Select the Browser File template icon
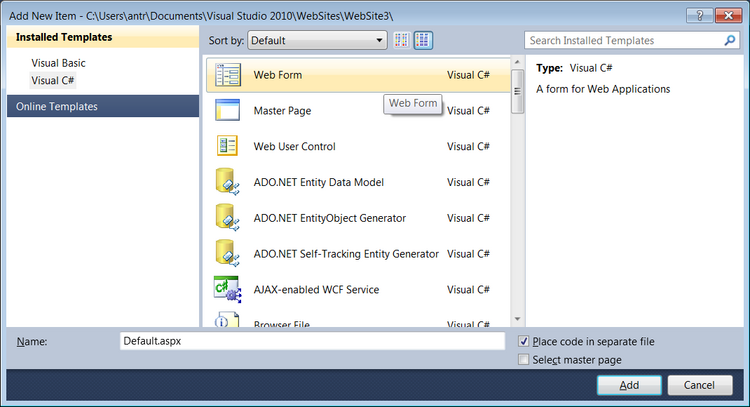750x407 pixels. click(x=227, y=319)
